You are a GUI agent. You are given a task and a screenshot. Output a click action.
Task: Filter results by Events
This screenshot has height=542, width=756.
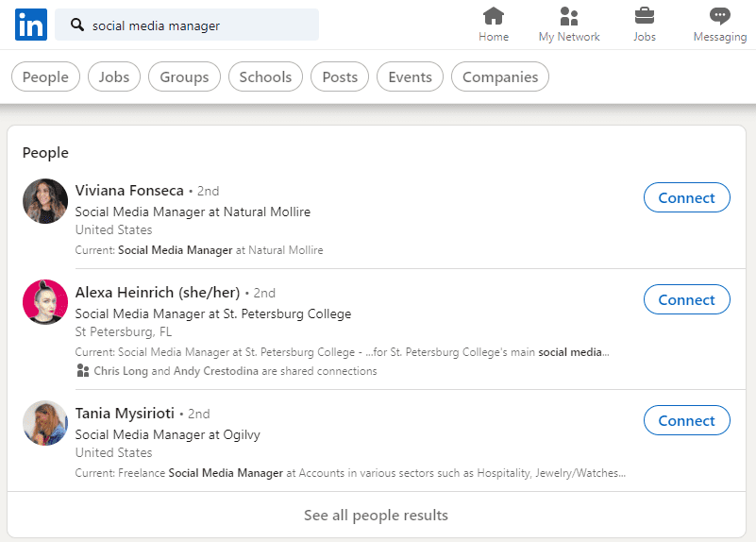point(410,76)
